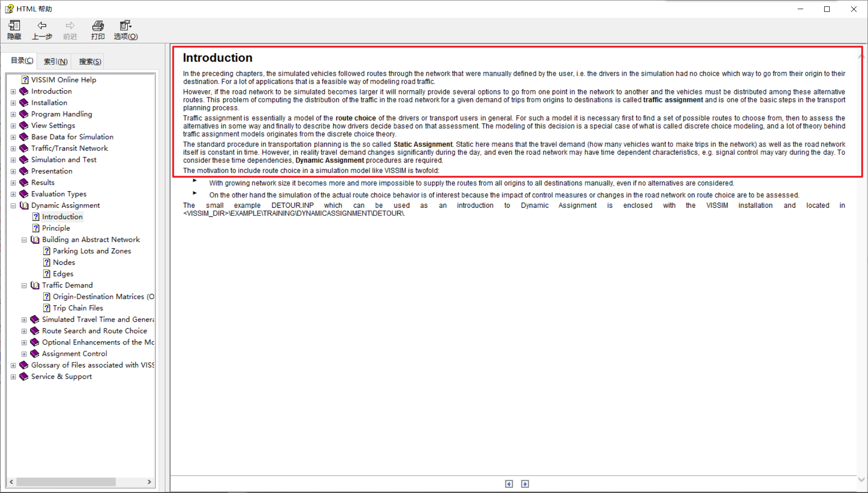Viewport: 868px width, 493px height.
Task: Collapse the Dynamic Assignment node
Action: [13, 206]
